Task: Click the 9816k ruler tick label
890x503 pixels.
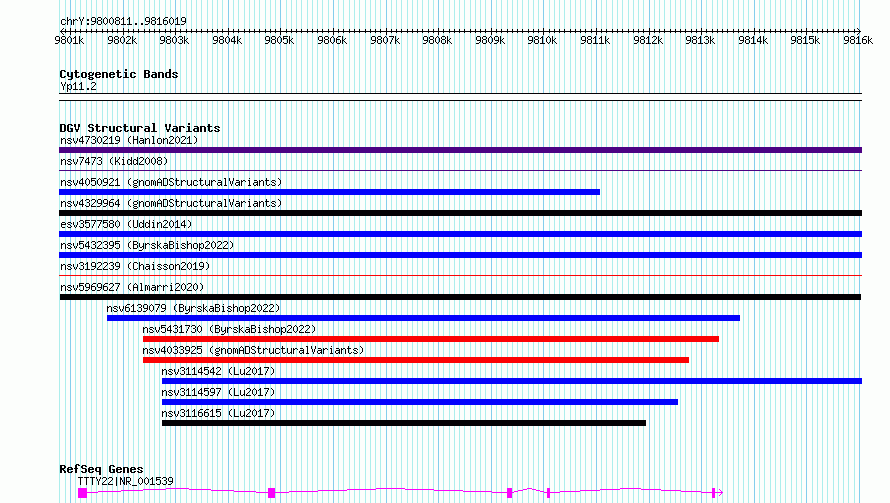Action: (x=858, y=40)
